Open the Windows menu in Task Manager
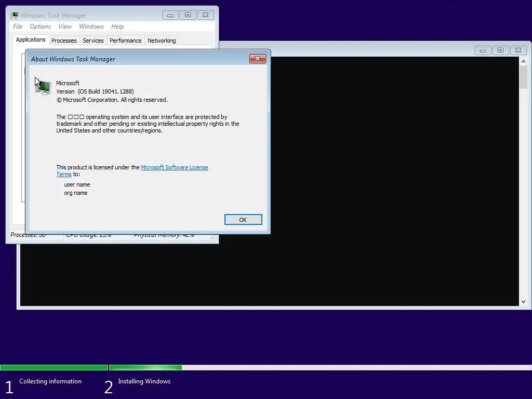 (x=91, y=26)
